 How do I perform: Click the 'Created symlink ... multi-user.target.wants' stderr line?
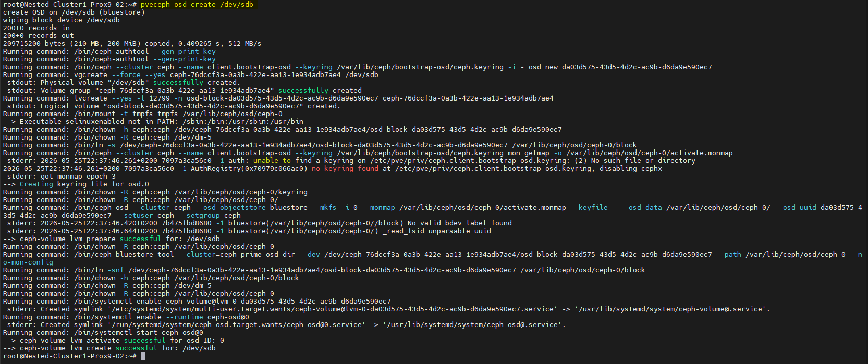[389, 309]
